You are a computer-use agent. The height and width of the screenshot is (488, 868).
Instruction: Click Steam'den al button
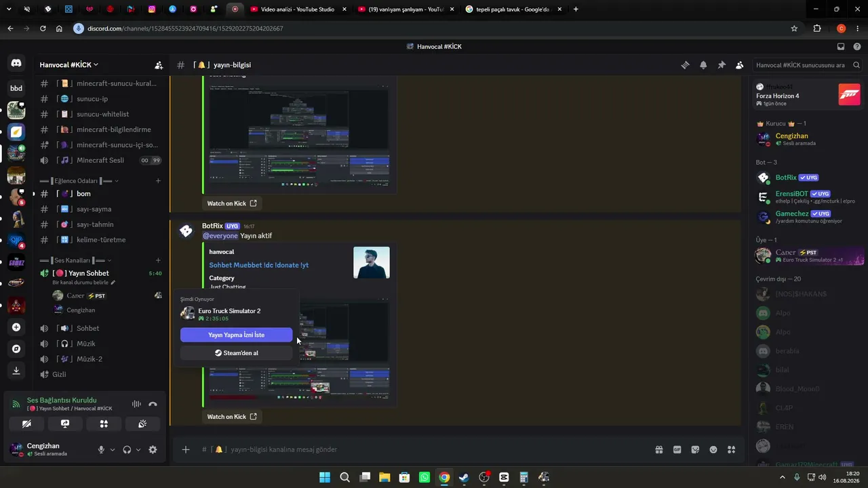click(236, 353)
